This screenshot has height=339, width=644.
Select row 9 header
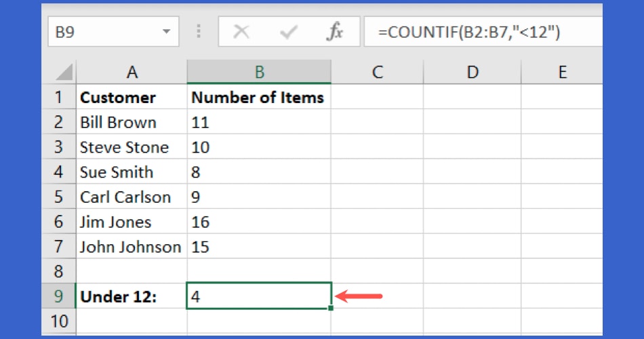click(x=59, y=296)
